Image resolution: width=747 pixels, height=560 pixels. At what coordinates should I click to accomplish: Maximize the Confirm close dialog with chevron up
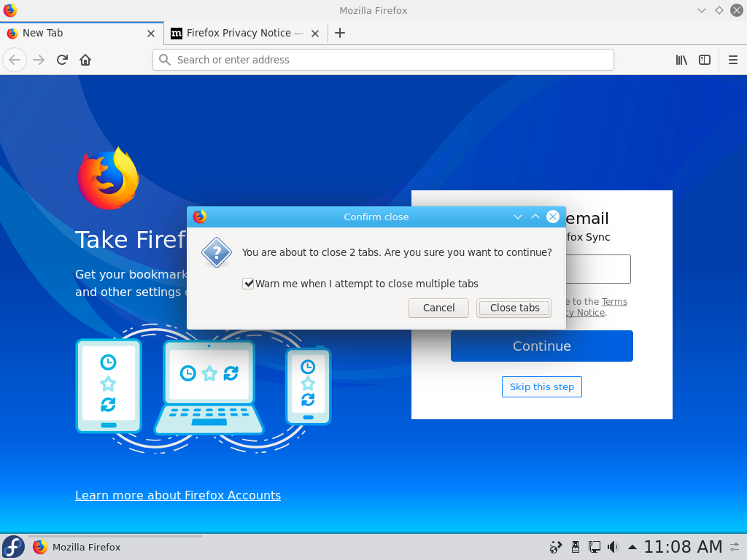point(535,217)
